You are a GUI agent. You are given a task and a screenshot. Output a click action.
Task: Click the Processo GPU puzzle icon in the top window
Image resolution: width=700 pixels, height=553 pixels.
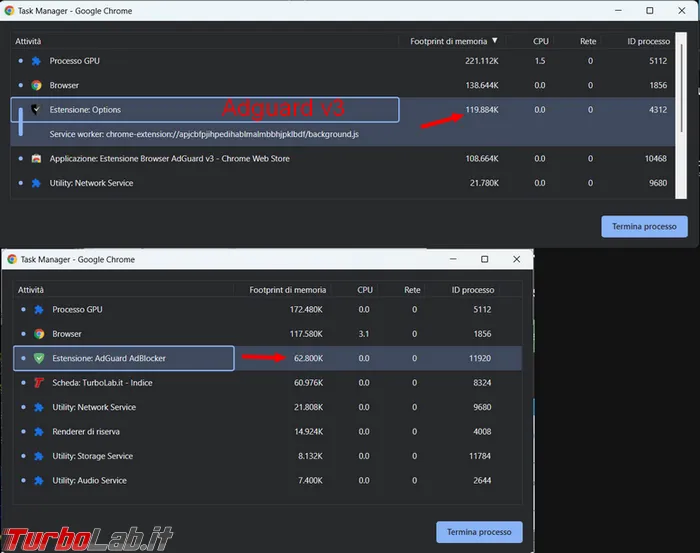(x=36, y=61)
